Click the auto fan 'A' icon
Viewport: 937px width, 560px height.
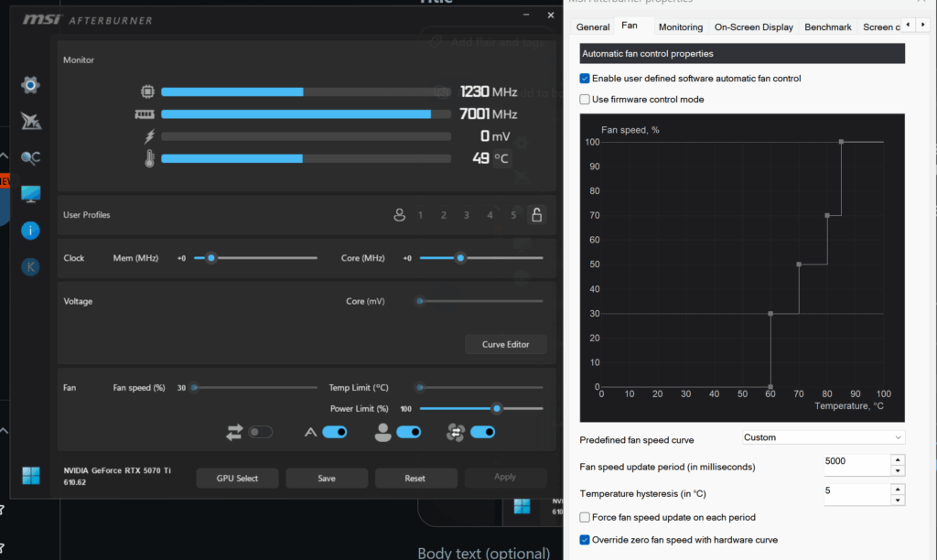[x=310, y=432]
